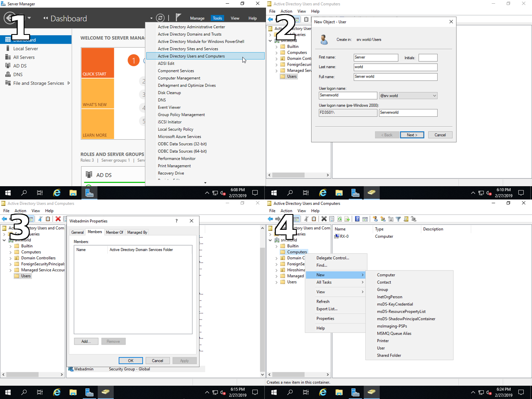Expand File and Storage Services arrow
532x399 pixels.
click(x=69, y=83)
